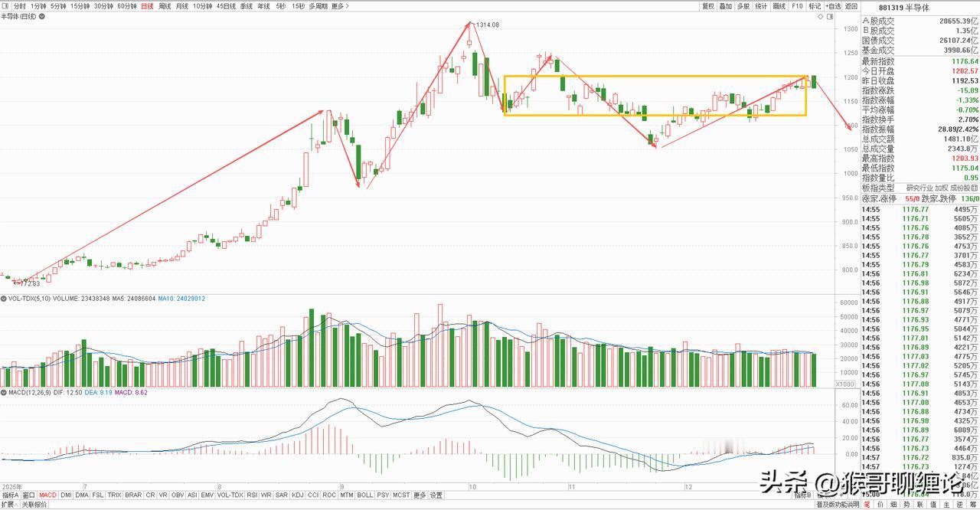Select the BRAR indicator tab
The height and width of the screenshot is (510, 980).
[x=133, y=495]
